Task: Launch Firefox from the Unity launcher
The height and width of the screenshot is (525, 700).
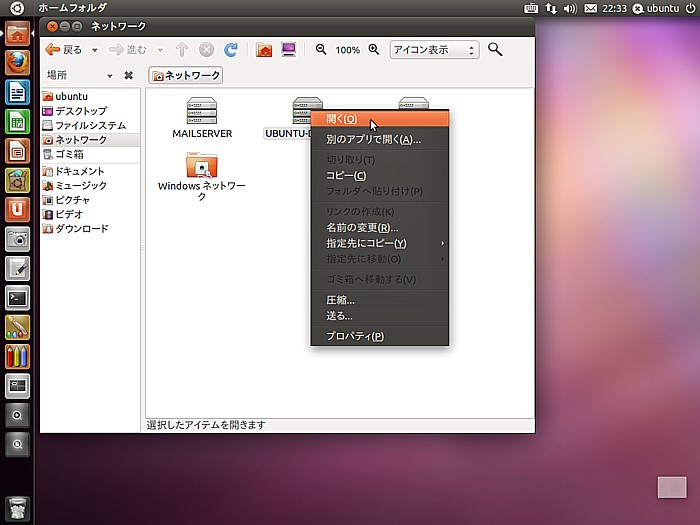Action: [17, 63]
